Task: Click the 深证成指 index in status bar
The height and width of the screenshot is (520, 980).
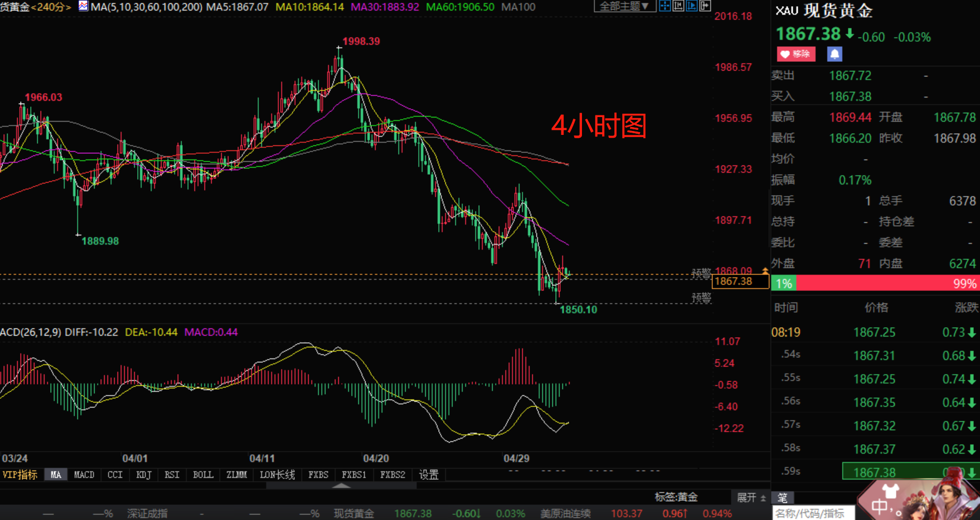Action: (x=147, y=513)
